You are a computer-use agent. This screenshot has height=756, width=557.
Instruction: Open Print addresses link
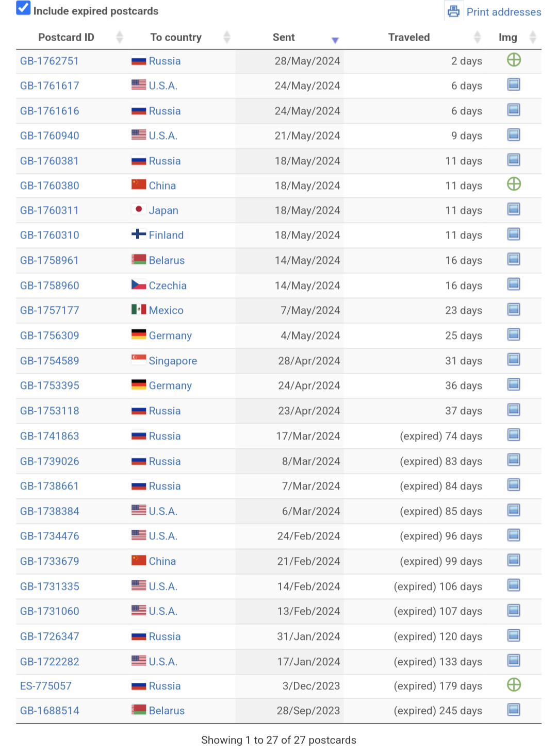point(503,12)
